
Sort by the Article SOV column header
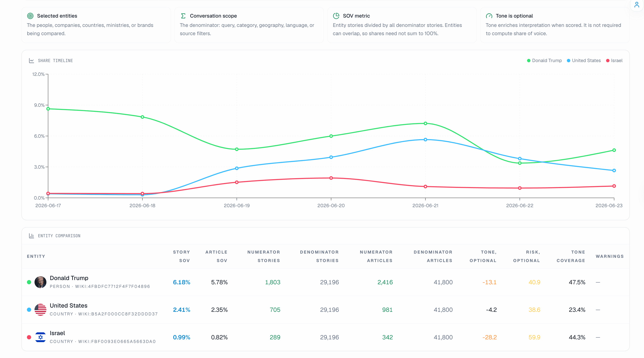point(216,256)
